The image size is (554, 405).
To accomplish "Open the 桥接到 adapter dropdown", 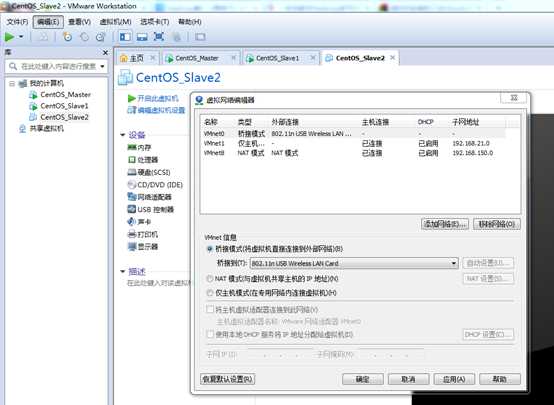I will tap(354, 263).
